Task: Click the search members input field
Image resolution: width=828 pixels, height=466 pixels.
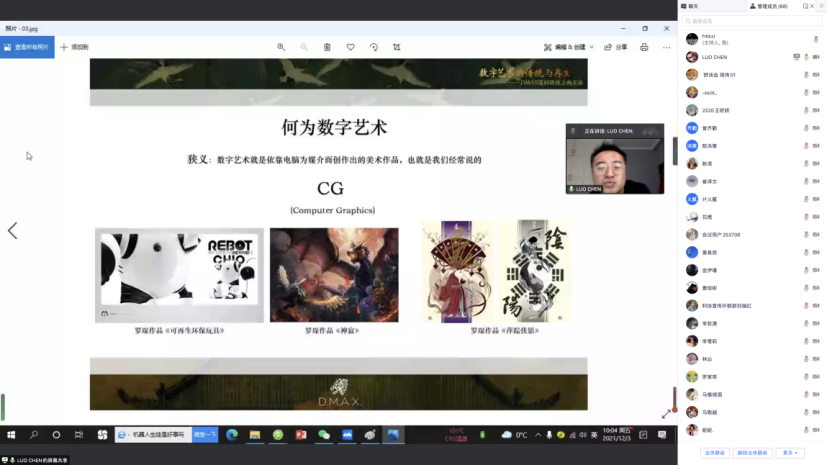Action: pyautogui.click(x=750, y=20)
